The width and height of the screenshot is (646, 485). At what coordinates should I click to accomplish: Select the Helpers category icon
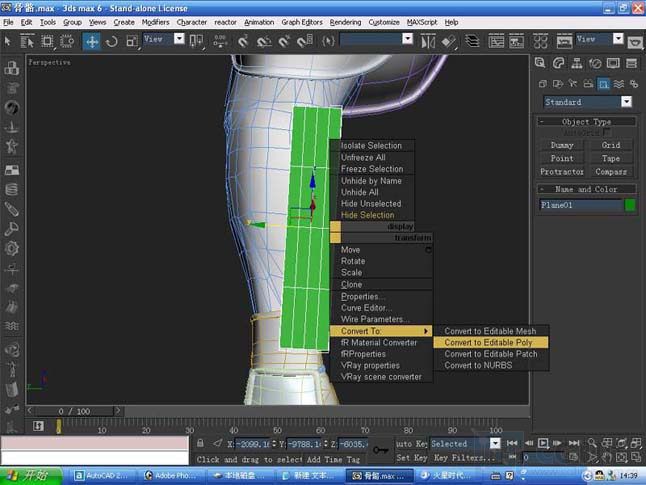604,84
